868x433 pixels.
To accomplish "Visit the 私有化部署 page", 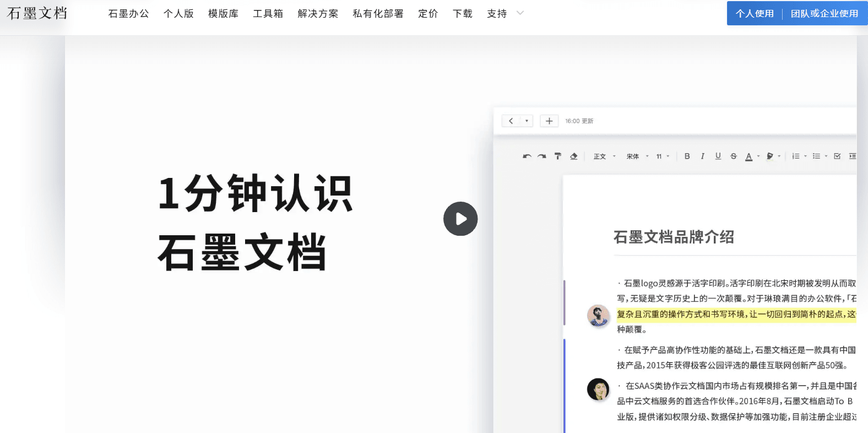I will pyautogui.click(x=378, y=14).
